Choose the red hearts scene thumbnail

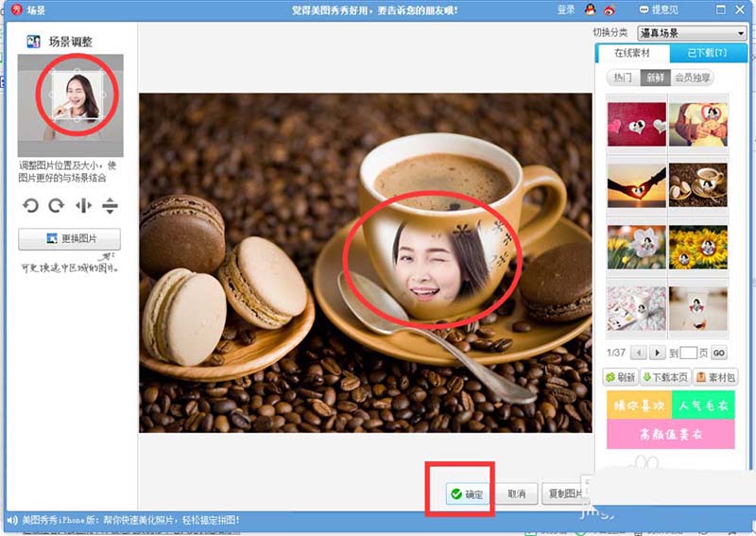pos(636,124)
